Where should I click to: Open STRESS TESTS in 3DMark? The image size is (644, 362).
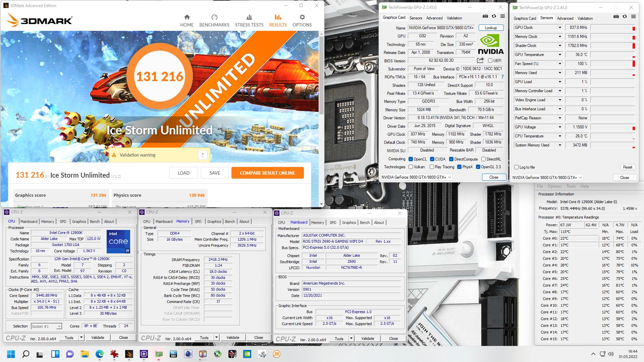pyautogui.click(x=249, y=21)
